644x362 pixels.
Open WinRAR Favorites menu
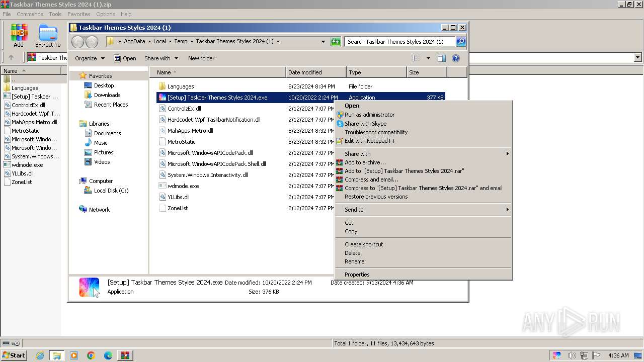78,14
